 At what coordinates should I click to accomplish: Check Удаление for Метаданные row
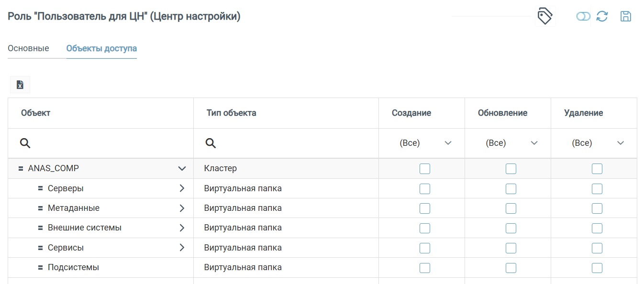596,208
